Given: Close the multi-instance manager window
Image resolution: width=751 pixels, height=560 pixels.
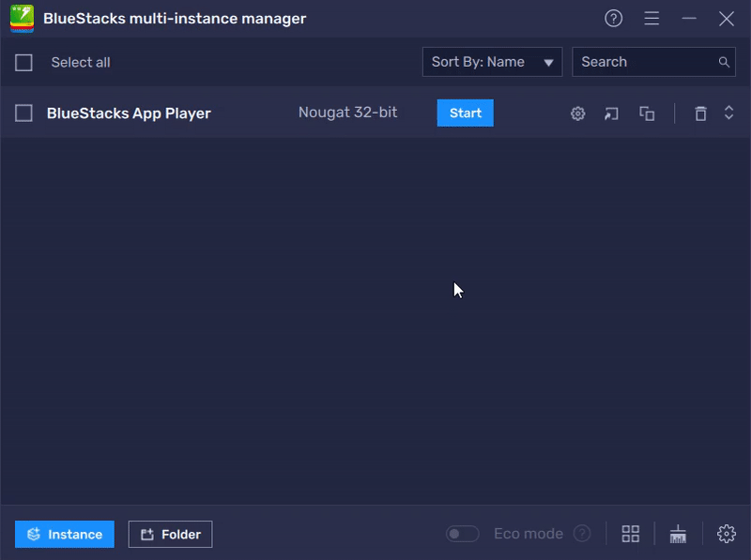Looking at the screenshot, I should 726,19.
